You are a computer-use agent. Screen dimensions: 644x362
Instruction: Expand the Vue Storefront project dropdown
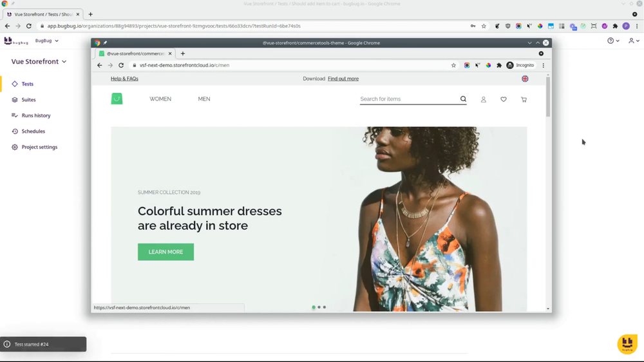[x=39, y=62]
